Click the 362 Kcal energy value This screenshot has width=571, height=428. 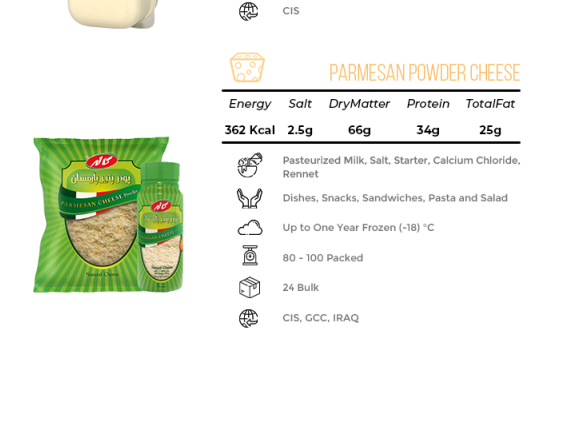click(250, 130)
